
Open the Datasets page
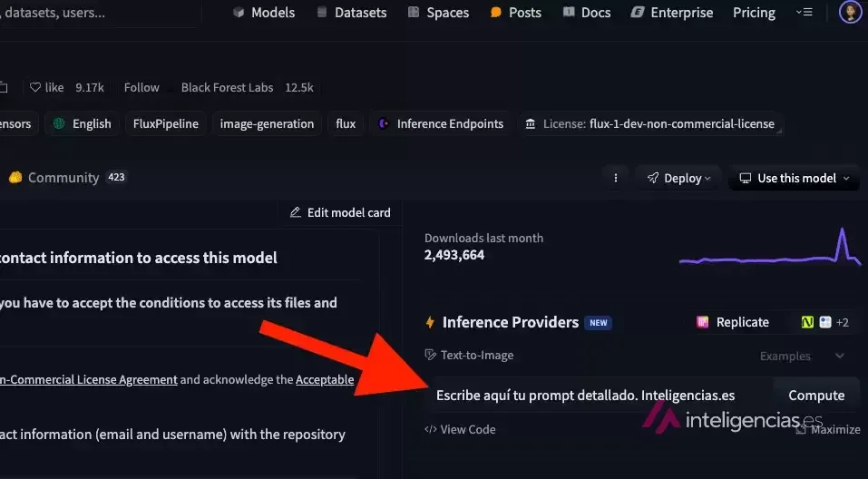coord(351,12)
